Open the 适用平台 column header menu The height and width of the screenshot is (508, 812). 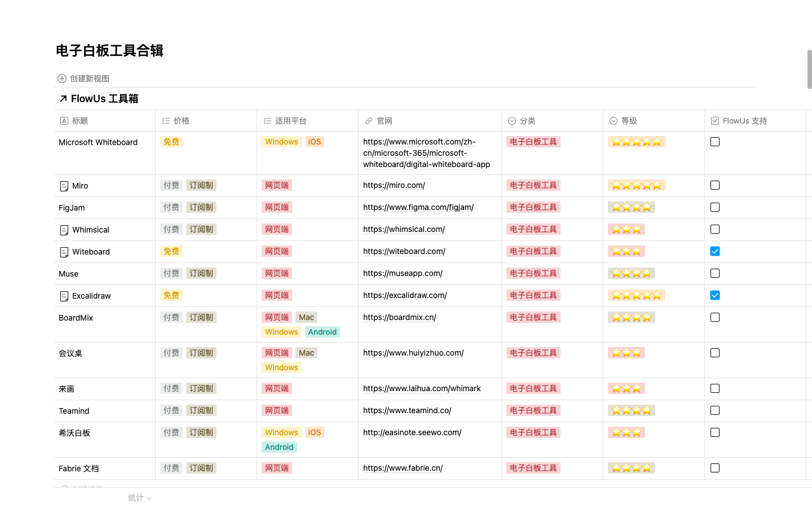coord(308,121)
